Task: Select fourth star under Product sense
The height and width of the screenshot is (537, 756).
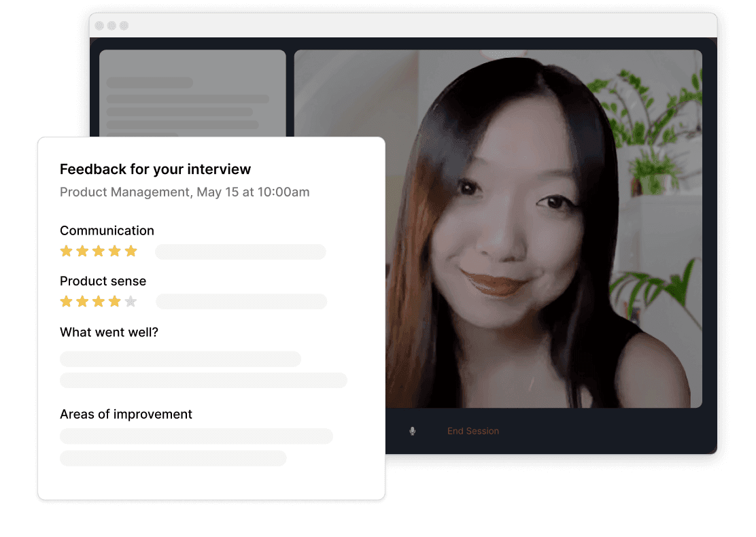Action: pyautogui.click(x=115, y=302)
